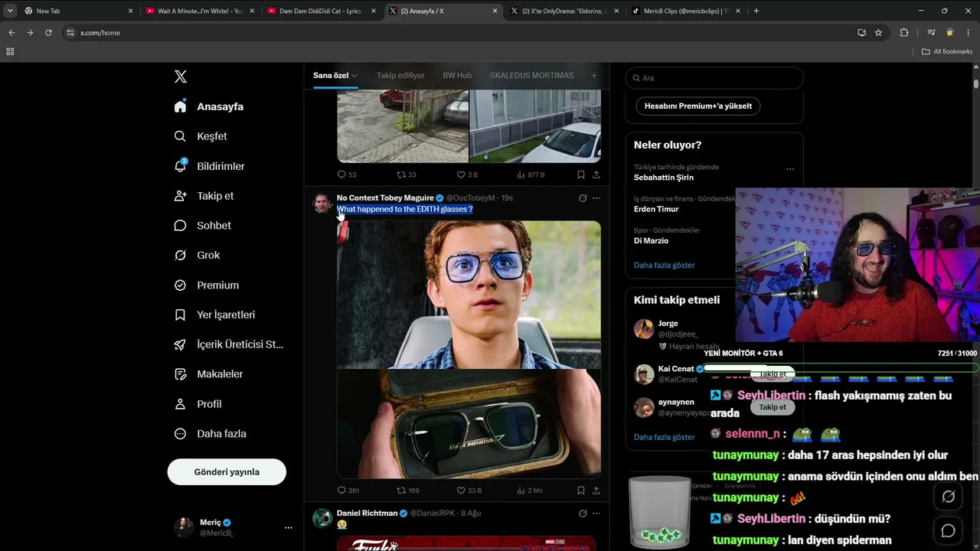Open Makaleler from the sidebar
The height and width of the screenshot is (551, 980).
tap(208, 374)
